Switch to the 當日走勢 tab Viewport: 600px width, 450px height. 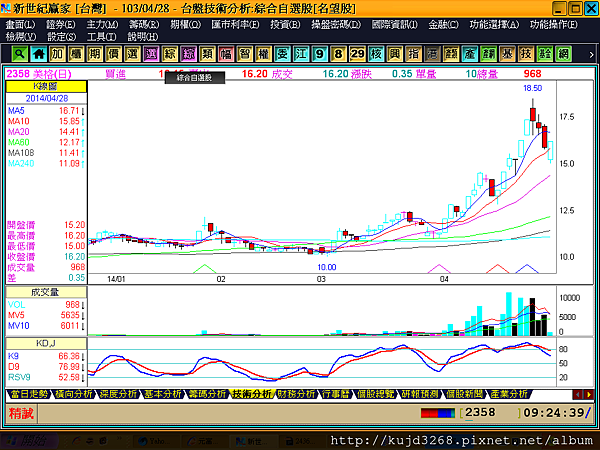28,394
